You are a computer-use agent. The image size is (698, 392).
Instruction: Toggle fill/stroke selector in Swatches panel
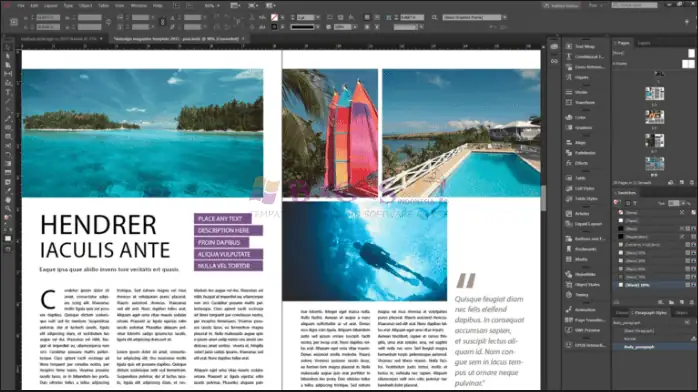(x=617, y=202)
